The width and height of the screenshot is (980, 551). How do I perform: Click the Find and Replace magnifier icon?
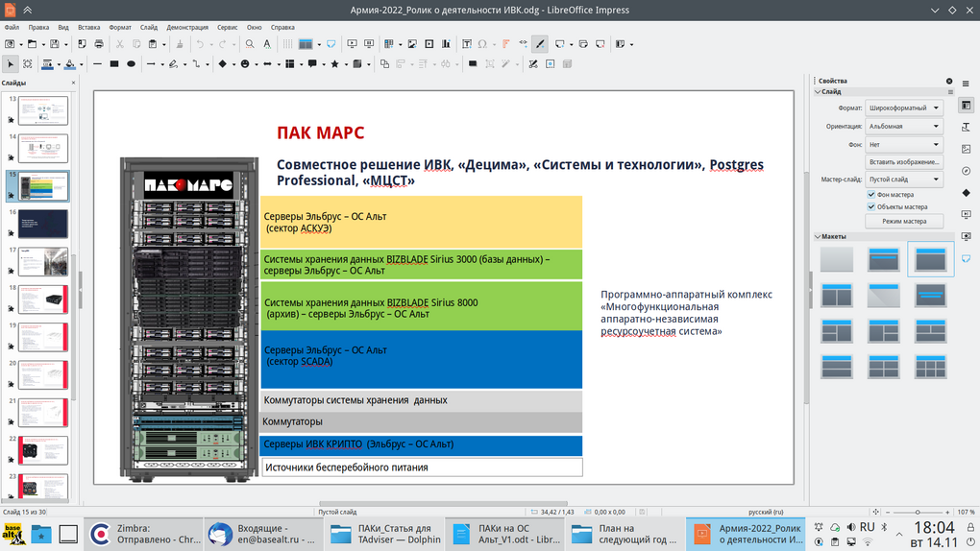250,44
